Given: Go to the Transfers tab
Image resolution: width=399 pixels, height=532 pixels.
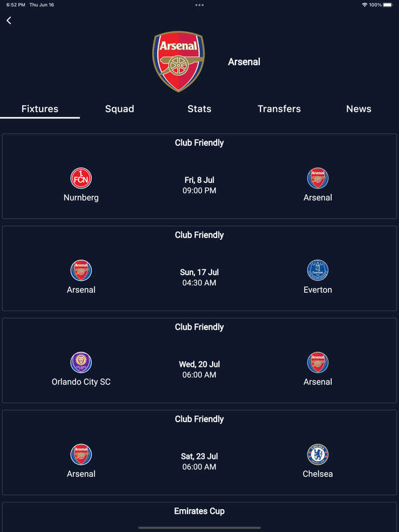Looking at the screenshot, I should [279, 109].
